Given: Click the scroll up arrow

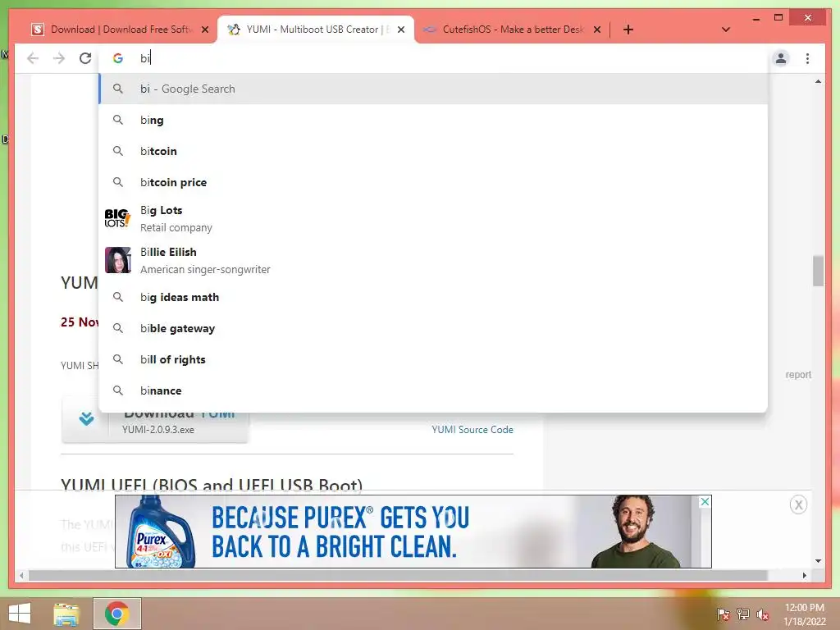Looking at the screenshot, I should coord(818,81).
